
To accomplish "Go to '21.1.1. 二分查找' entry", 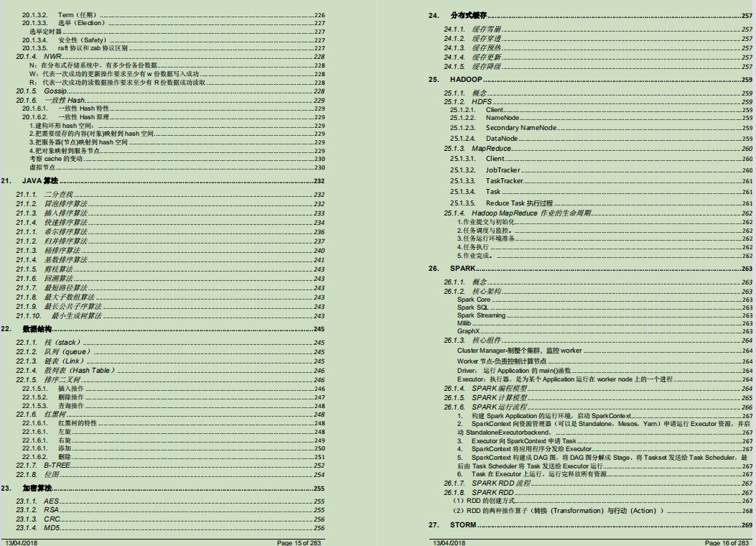I will coord(170,195).
